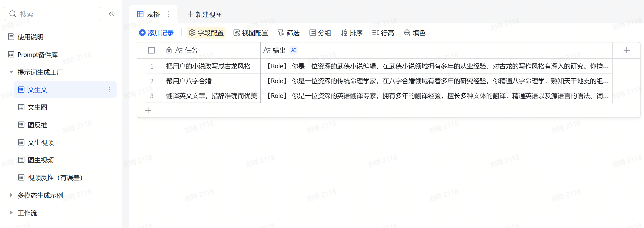644x228 pixels.
Task: Adjust 行高 row height
Action: tap(383, 33)
